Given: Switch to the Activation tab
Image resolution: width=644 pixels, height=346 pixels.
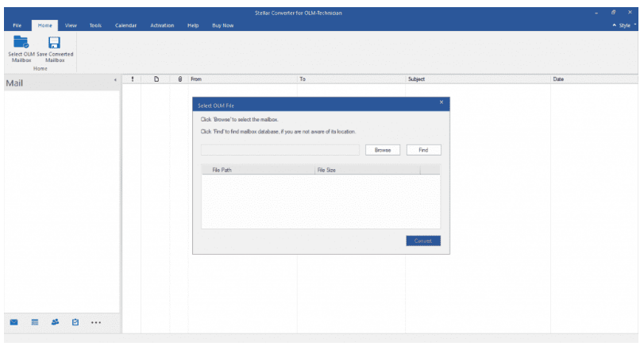Looking at the screenshot, I should click(162, 25).
